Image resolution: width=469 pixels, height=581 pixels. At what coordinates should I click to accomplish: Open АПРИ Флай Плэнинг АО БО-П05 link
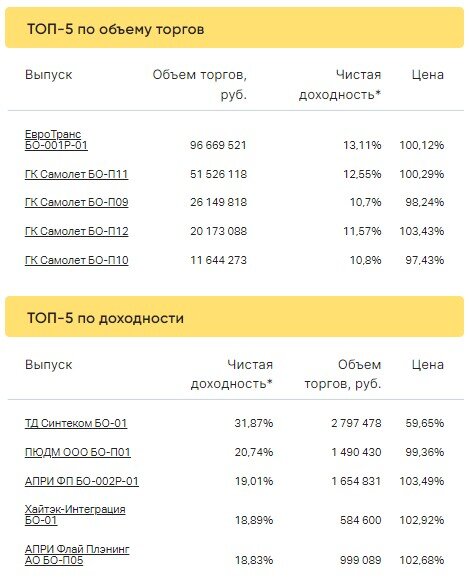point(77,554)
